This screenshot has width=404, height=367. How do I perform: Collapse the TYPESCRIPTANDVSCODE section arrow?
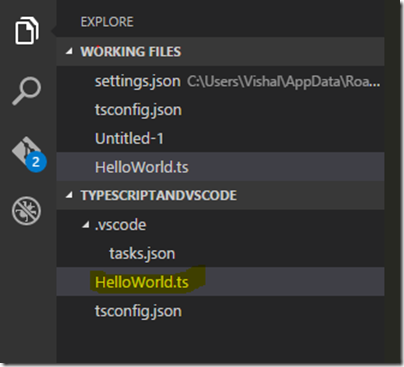click(x=69, y=195)
